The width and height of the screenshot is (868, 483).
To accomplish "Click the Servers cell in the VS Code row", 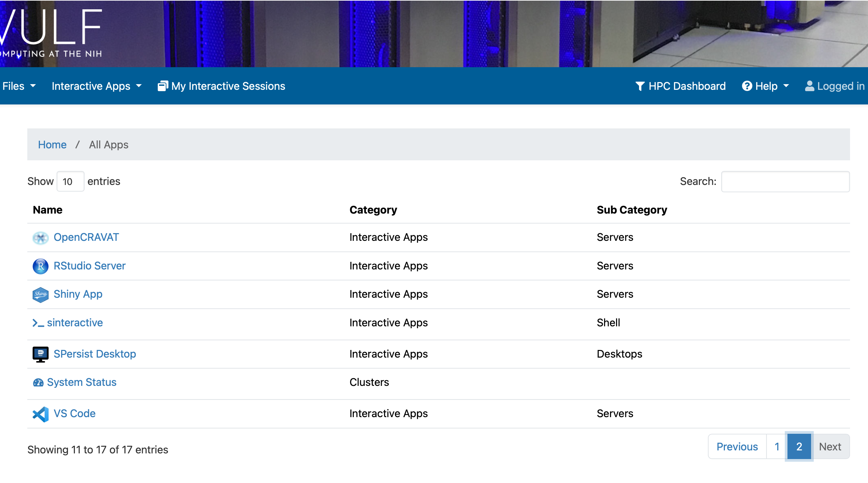I will 615,413.
